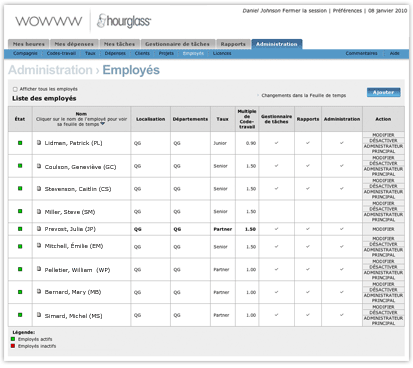
Task: Open the Projets submenu item
Action: click(x=166, y=53)
